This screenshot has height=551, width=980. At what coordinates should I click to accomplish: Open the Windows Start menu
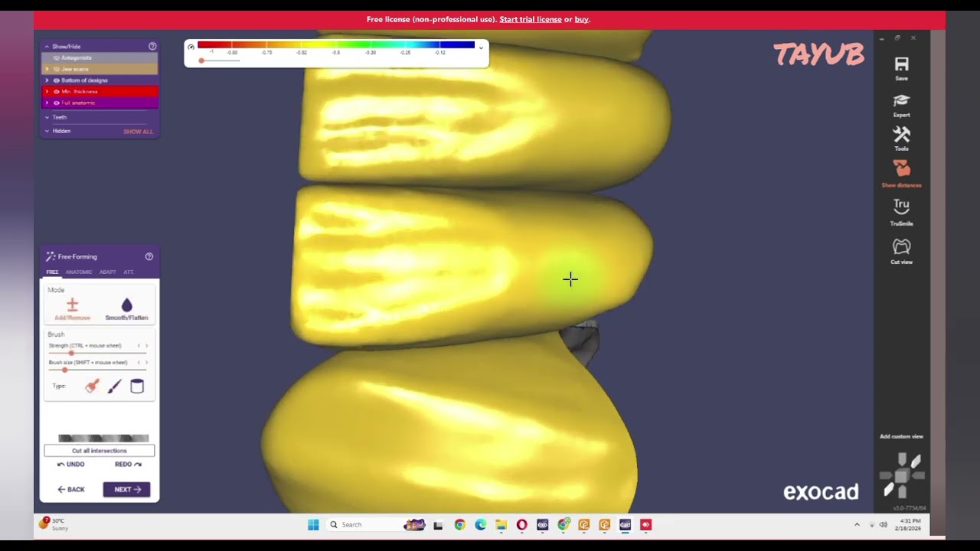tap(312, 524)
